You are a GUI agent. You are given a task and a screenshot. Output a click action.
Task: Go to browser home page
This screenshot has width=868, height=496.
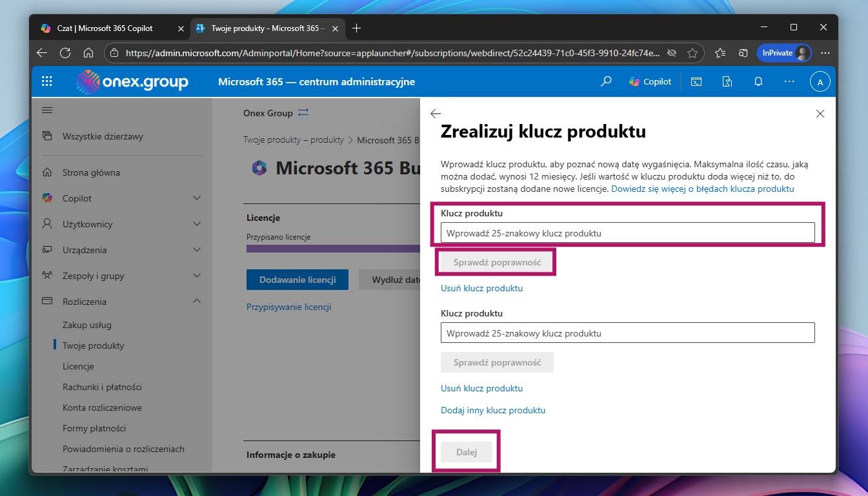(x=88, y=53)
